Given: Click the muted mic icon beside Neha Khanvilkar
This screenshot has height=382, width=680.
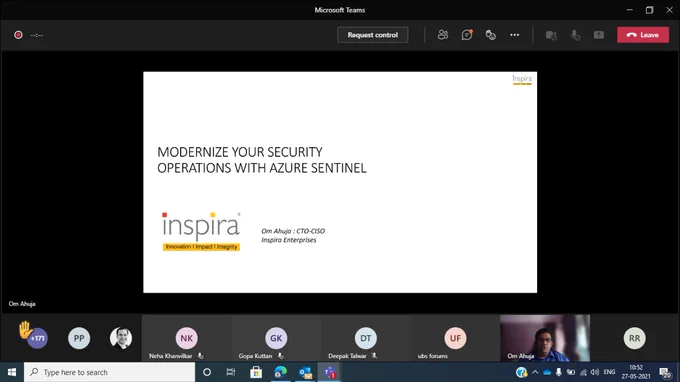Looking at the screenshot, I should (200, 356).
